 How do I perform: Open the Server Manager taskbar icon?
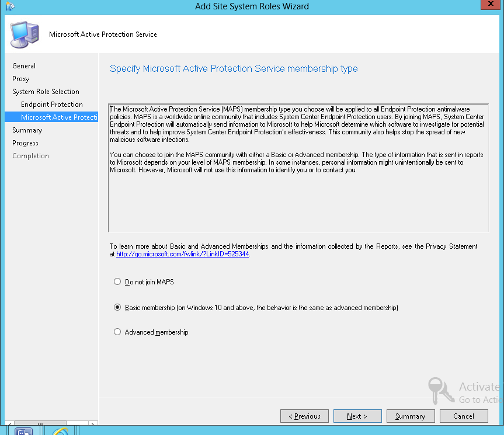(x=23, y=431)
